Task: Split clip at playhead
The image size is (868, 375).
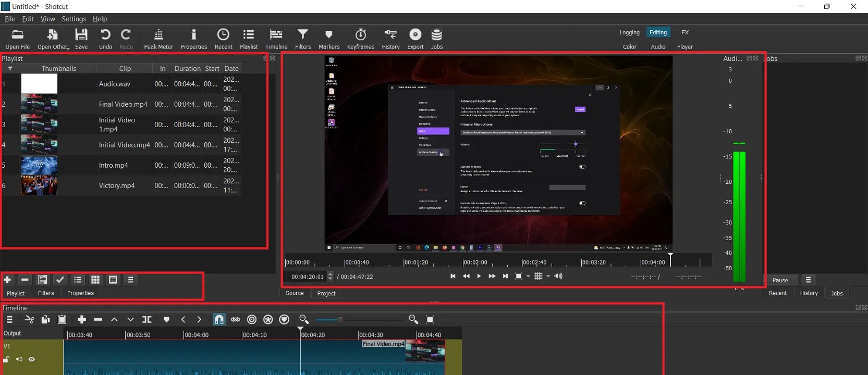Action: (x=147, y=319)
